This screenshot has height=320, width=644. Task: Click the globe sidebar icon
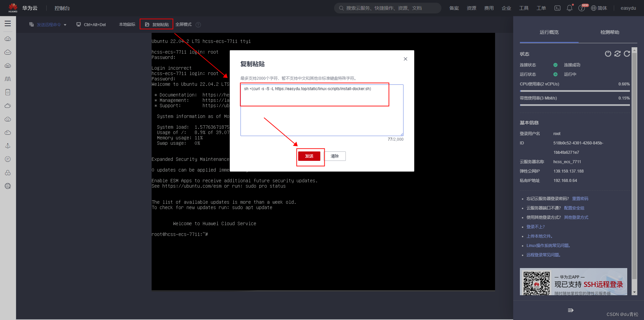point(8,186)
